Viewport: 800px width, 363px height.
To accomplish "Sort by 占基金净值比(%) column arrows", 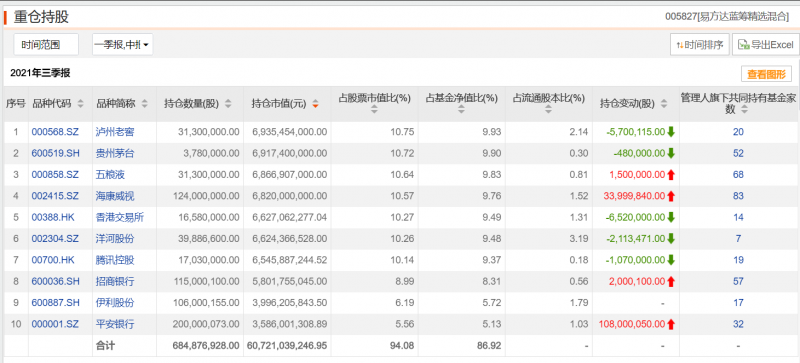I will coord(461,109).
